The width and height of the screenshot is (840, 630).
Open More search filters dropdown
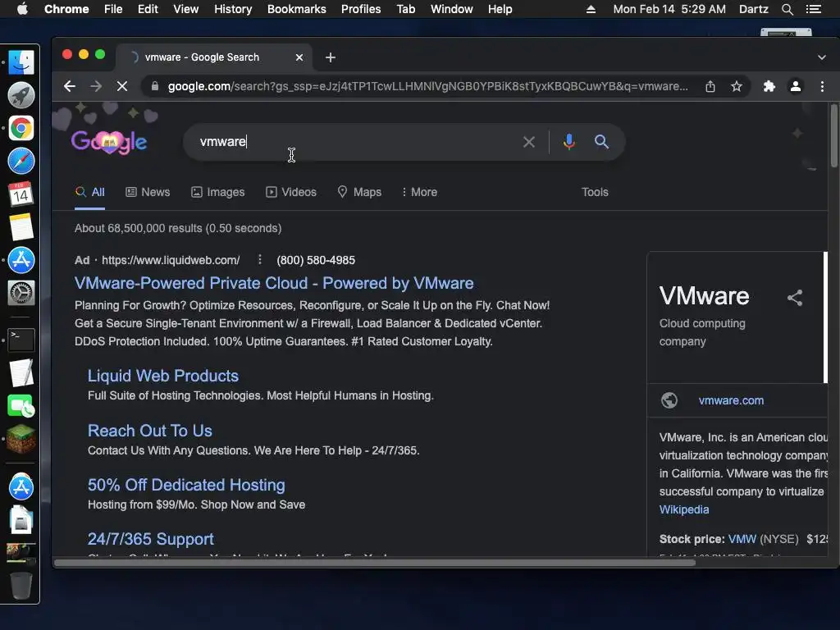[x=419, y=192]
